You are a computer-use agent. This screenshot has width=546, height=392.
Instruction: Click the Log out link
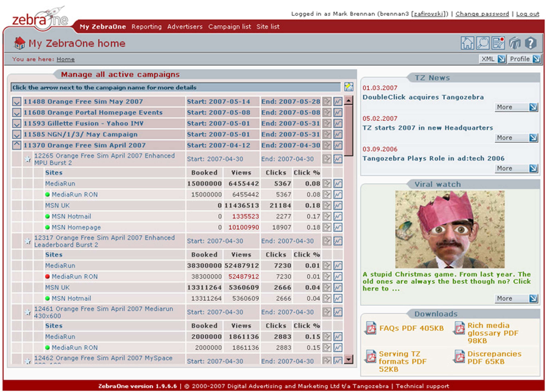(x=528, y=14)
